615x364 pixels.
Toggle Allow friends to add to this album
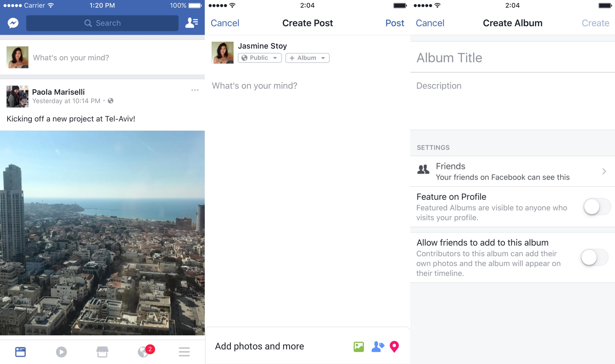coord(594,257)
